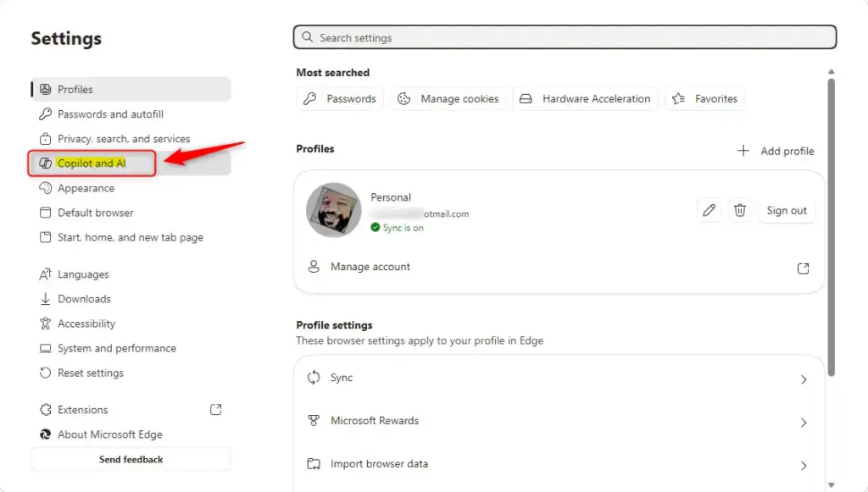This screenshot has height=492, width=868.
Task: Click the key icon beside Passwords and autofill
Action: pos(46,113)
